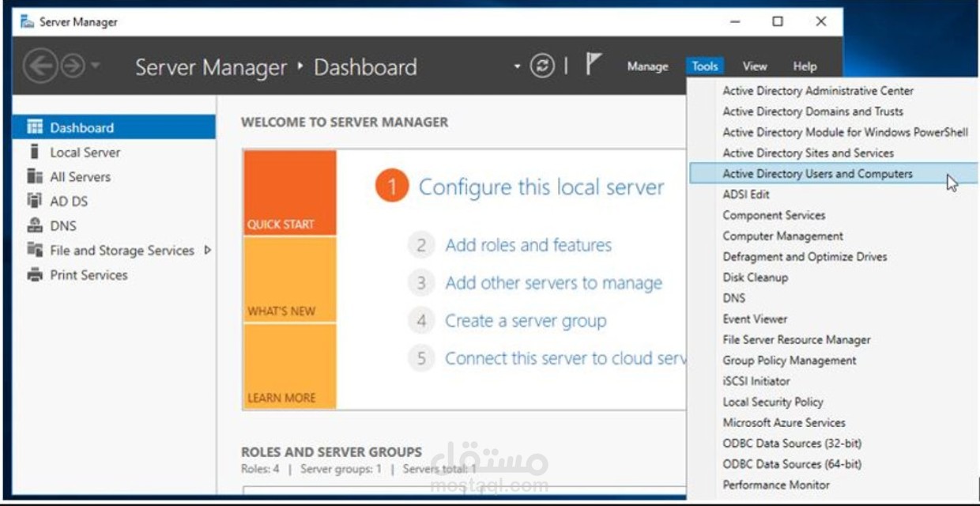Screen dimensions: 980x506
Task: Select File and Storage Services in sidebar
Action: tap(114, 250)
